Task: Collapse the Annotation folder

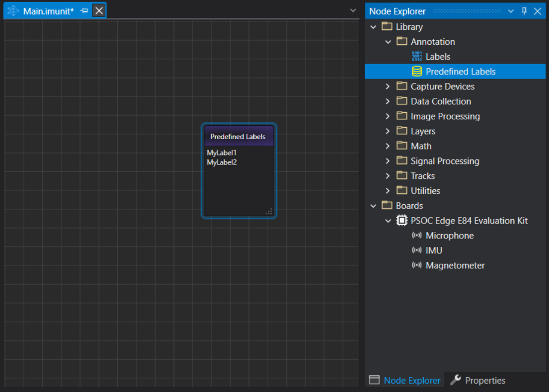Action: click(x=388, y=42)
